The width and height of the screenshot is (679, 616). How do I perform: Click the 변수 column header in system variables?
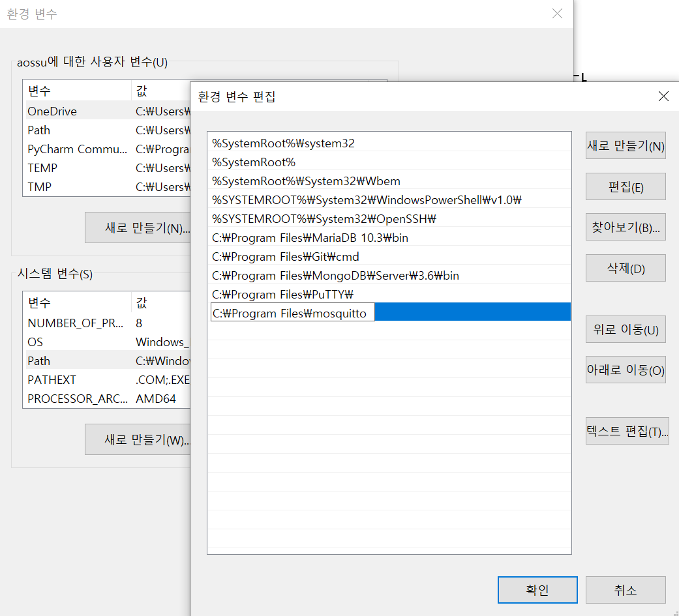77,302
